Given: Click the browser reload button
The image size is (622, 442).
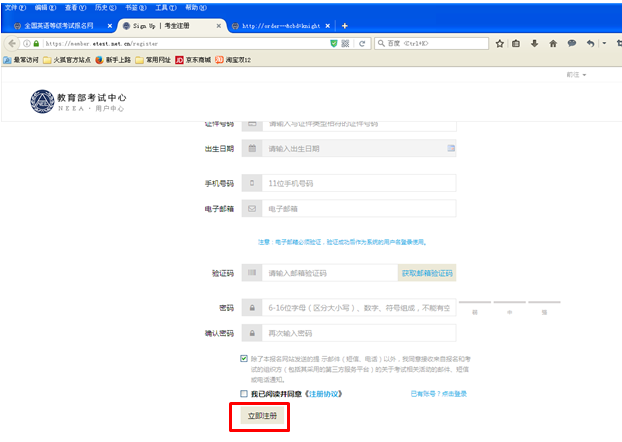Looking at the screenshot, I should (361, 44).
